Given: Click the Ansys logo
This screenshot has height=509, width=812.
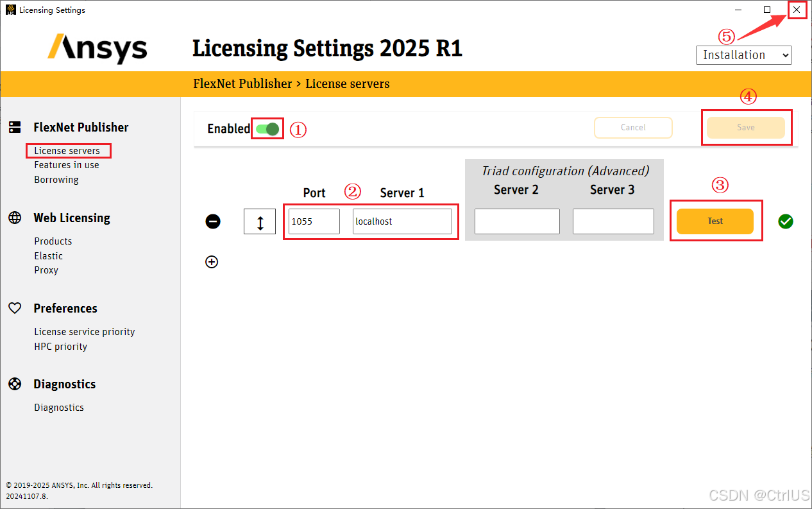Looking at the screenshot, I should [x=97, y=49].
